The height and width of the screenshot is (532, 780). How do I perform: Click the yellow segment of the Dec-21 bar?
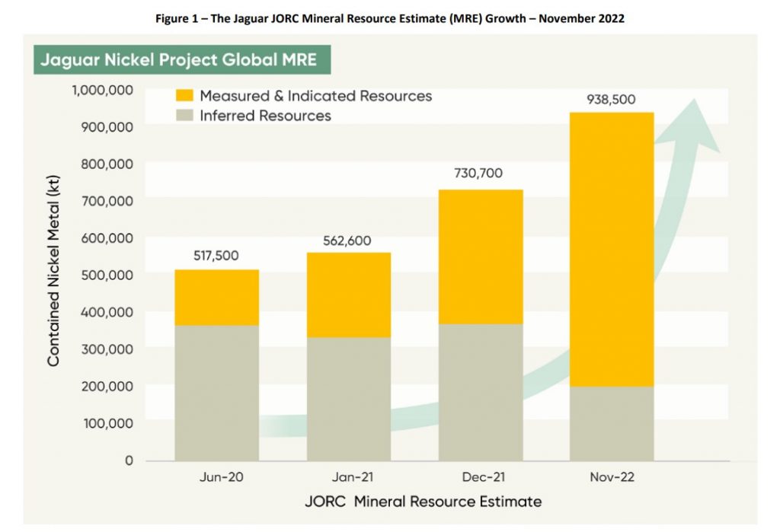[481, 257]
